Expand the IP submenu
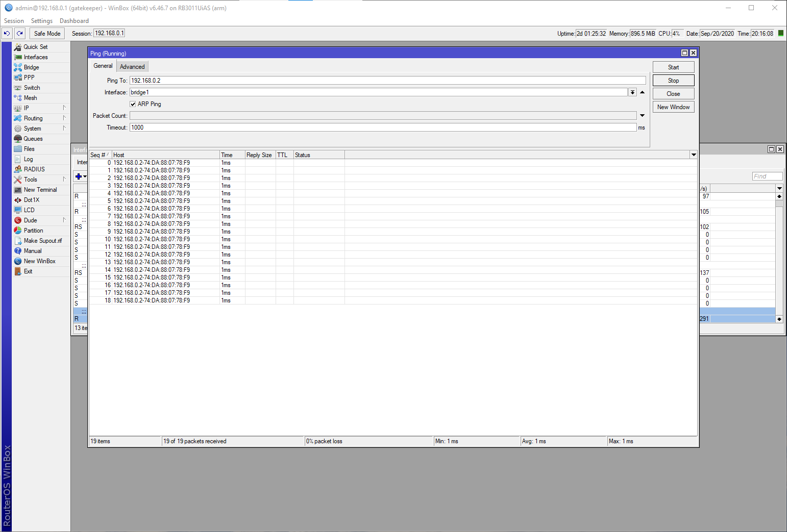The width and height of the screenshot is (787, 532). 26,108
